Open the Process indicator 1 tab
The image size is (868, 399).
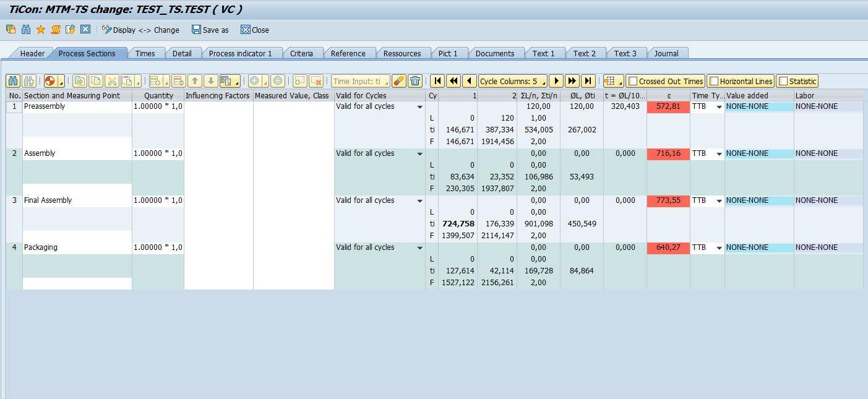240,53
